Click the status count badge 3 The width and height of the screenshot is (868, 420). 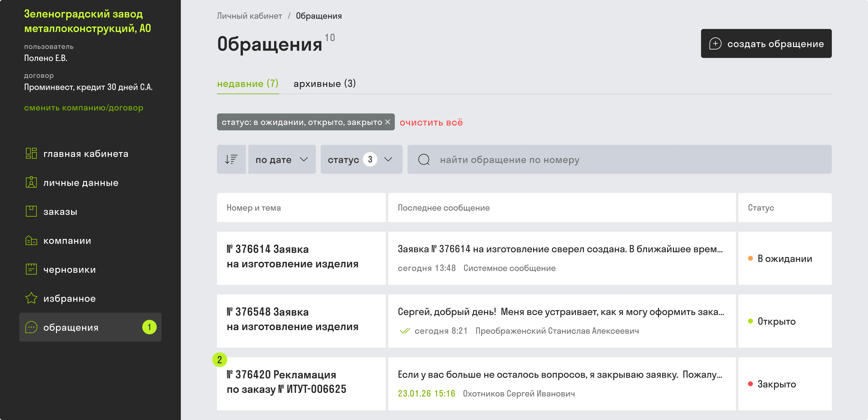pyautogui.click(x=370, y=159)
